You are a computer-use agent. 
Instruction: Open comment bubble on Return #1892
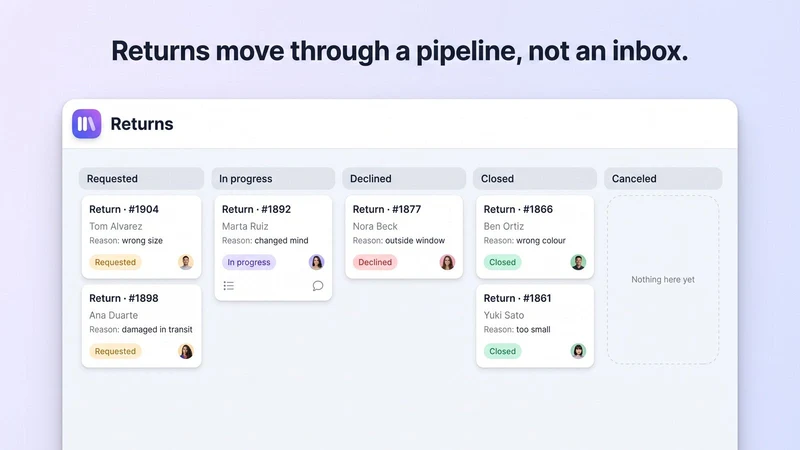[x=318, y=286]
